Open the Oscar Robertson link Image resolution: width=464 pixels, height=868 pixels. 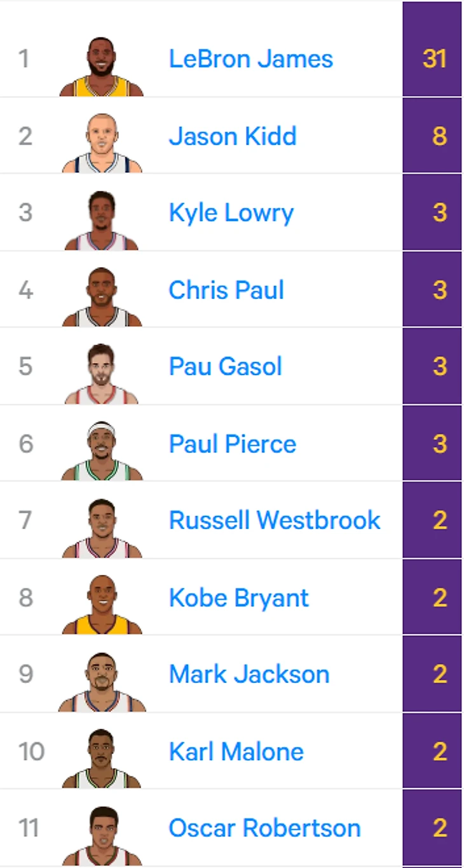(x=264, y=828)
